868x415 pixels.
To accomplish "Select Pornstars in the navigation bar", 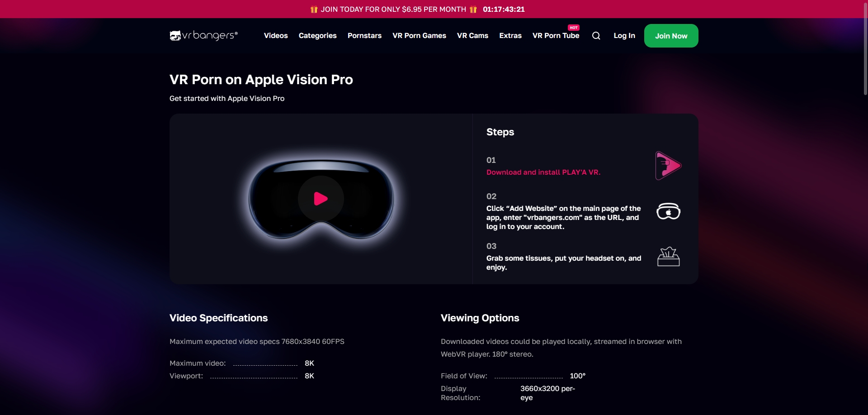I will coord(364,35).
